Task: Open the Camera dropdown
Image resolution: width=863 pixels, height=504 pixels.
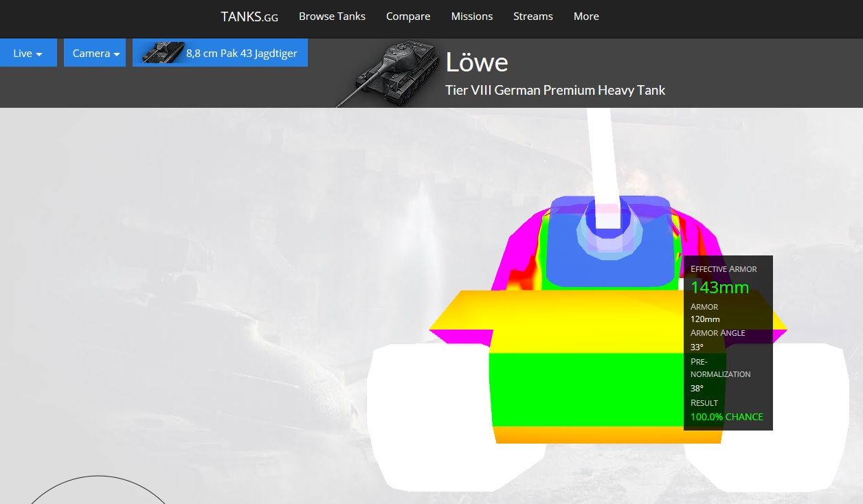Action: [95, 53]
